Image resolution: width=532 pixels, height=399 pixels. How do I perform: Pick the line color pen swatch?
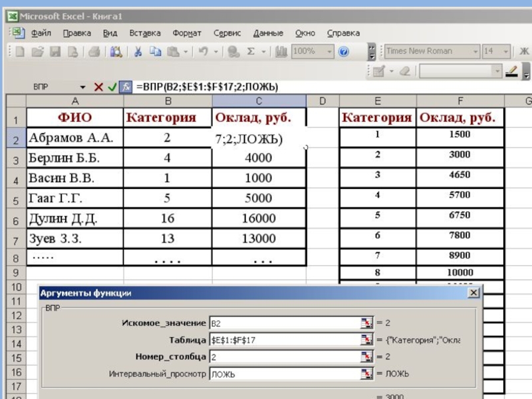pos(511,71)
